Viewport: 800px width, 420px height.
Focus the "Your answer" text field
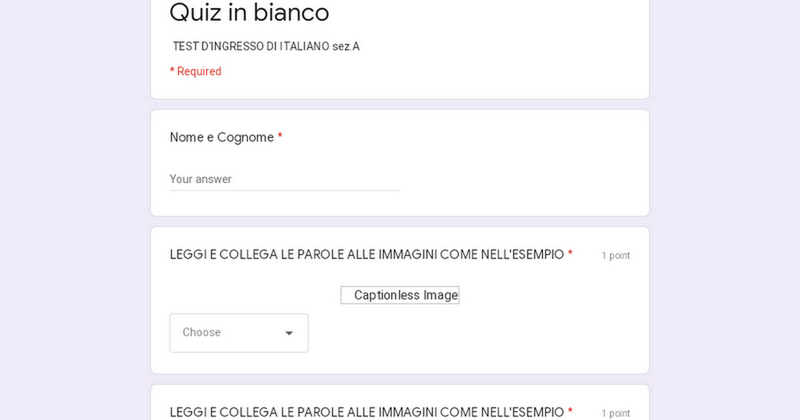284,179
